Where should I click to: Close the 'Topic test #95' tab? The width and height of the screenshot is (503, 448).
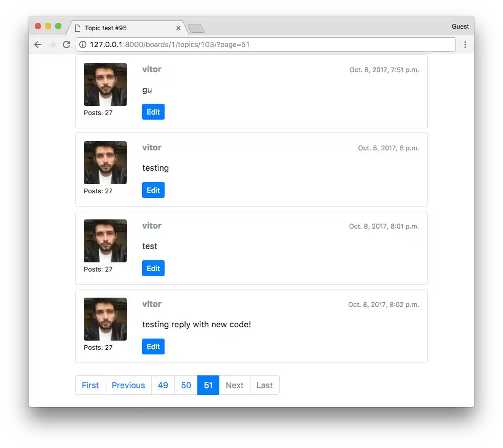tap(178, 28)
